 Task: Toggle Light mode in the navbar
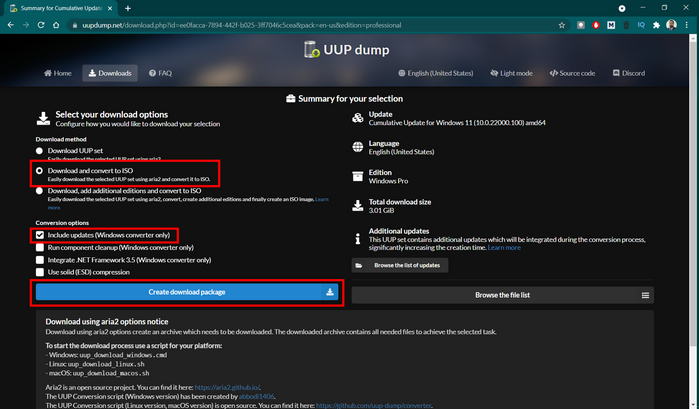click(511, 73)
